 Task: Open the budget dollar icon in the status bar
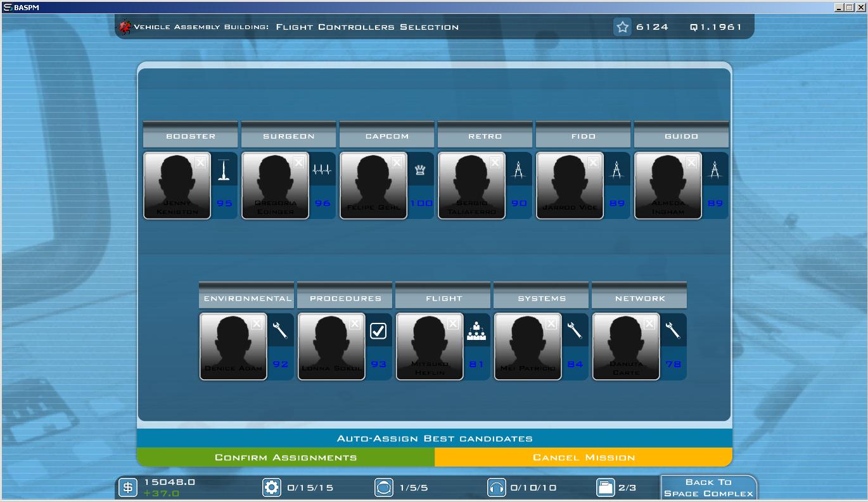coord(127,487)
